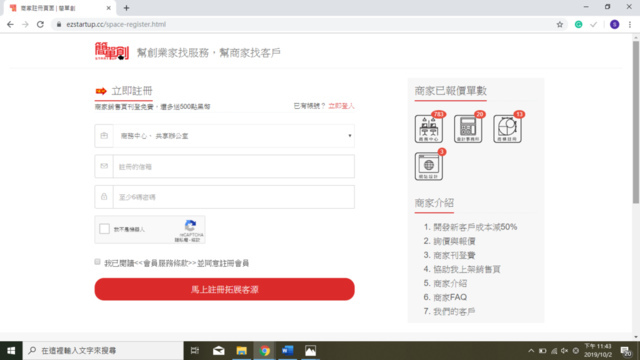Click the volume icon in system tray
This screenshot has width=640, height=360.
click(564, 351)
